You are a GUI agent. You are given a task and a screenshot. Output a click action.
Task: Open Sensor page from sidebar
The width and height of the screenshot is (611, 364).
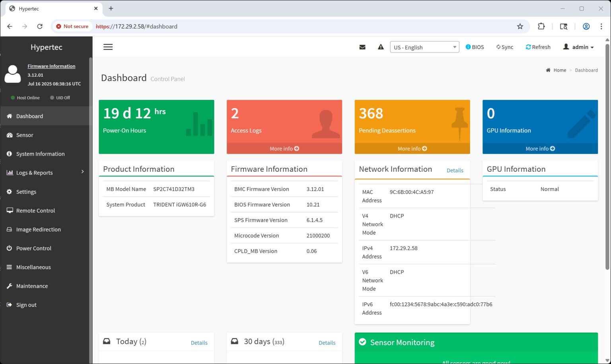coord(25,135)
